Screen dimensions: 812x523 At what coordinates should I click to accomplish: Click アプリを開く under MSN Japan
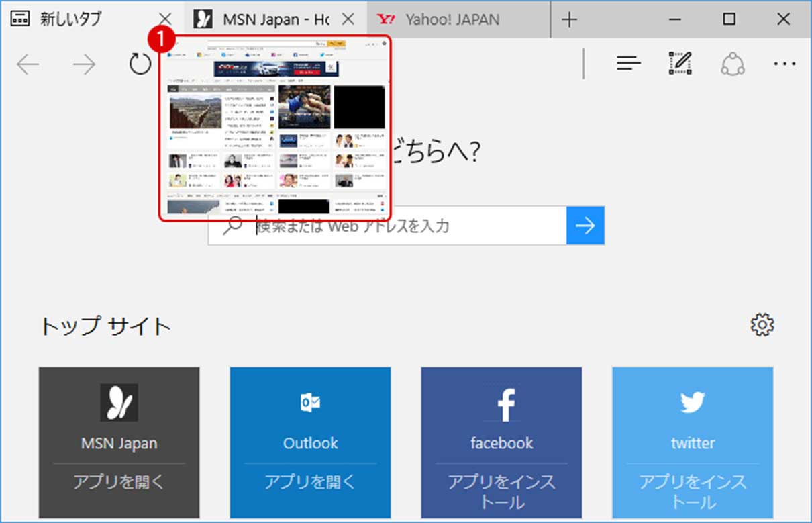pos(119,482)
